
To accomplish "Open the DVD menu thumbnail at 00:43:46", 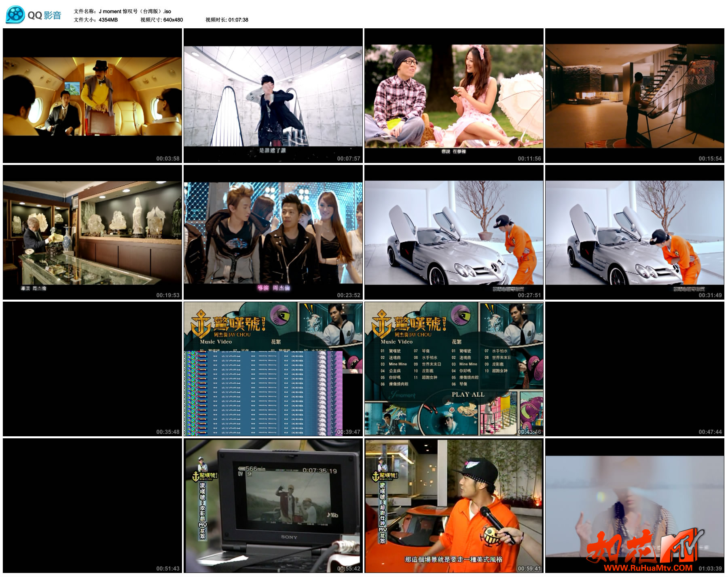I will click(454, 369).
